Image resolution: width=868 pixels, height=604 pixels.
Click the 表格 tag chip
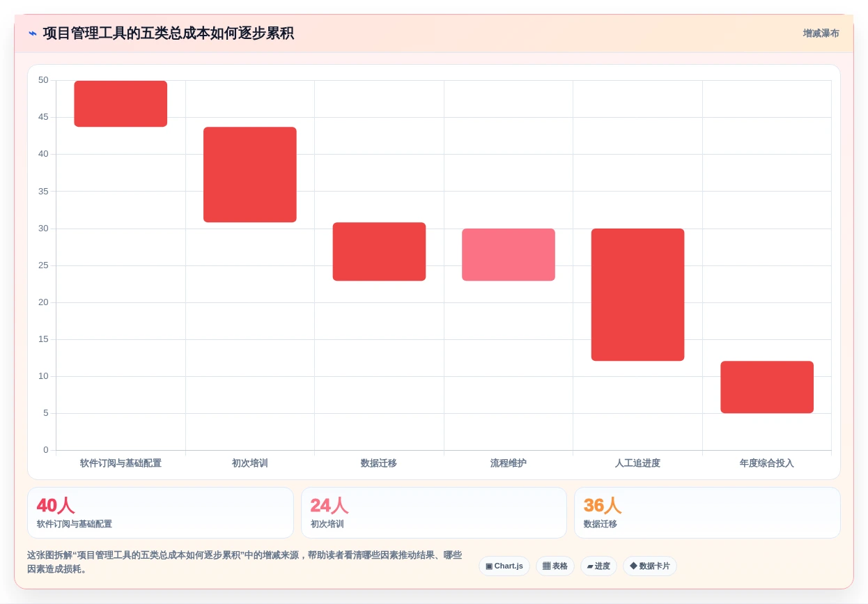pyautogui.click(x=555, y=566)
